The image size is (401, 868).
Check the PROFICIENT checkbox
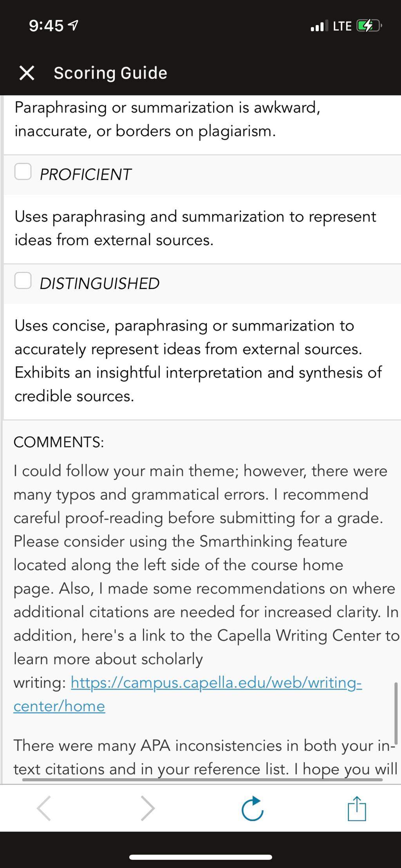point(23,171)
